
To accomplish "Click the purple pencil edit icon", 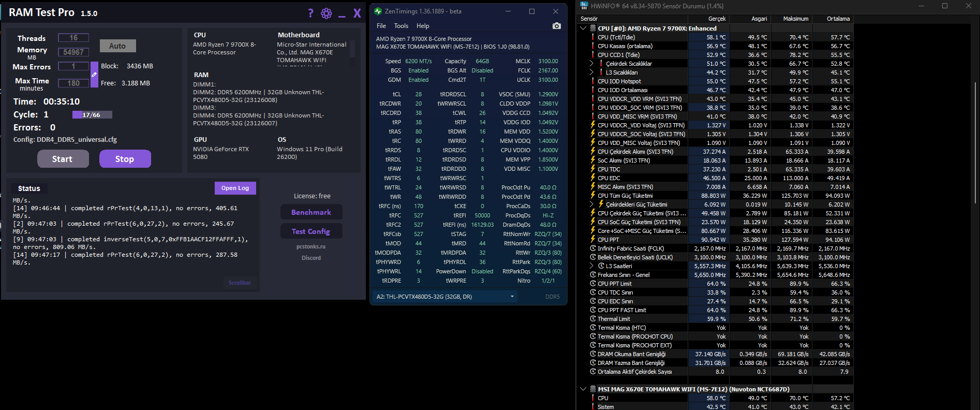I will (x=94, y=75).
